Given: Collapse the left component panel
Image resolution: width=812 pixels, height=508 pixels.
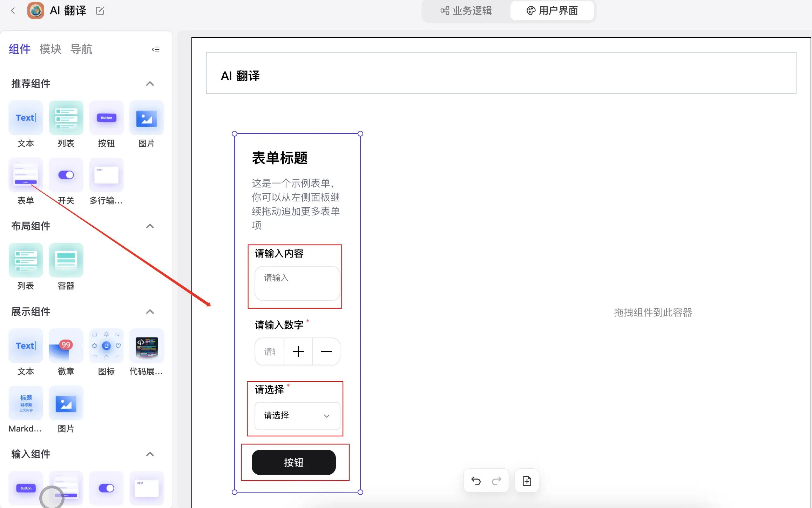Looking at the screenshot, I should [x=156, y=49].
